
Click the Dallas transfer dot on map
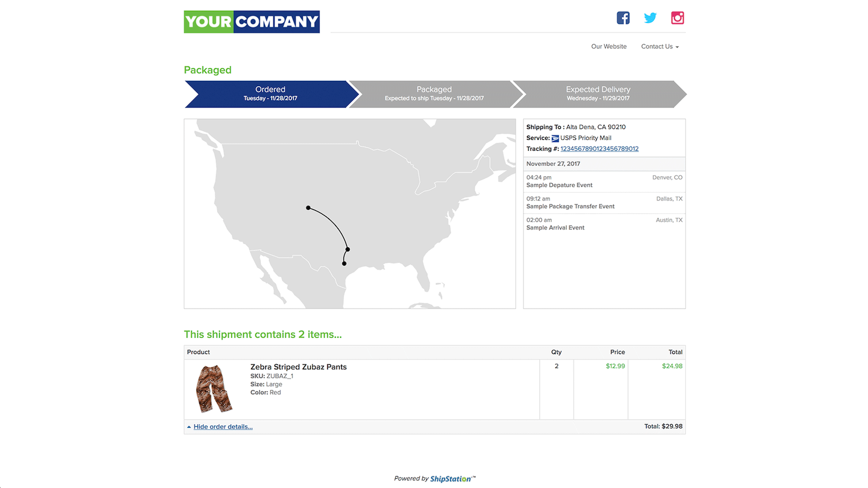348,249
